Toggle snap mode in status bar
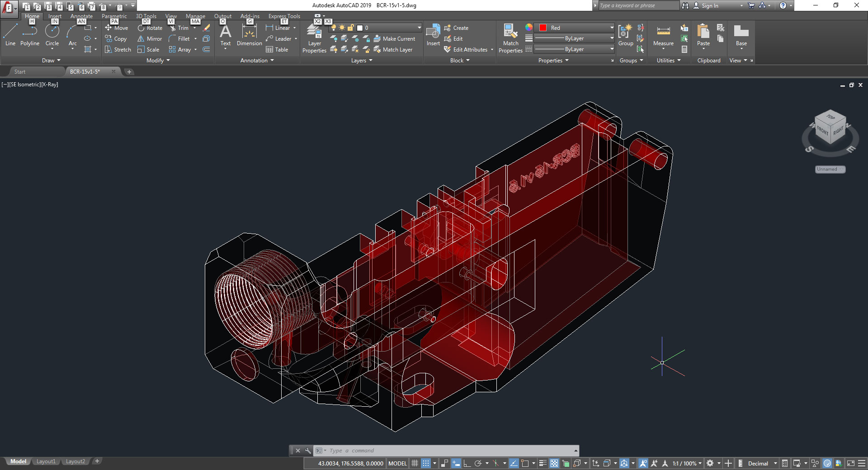Screen dimensions: 868x470 point(426,463)
